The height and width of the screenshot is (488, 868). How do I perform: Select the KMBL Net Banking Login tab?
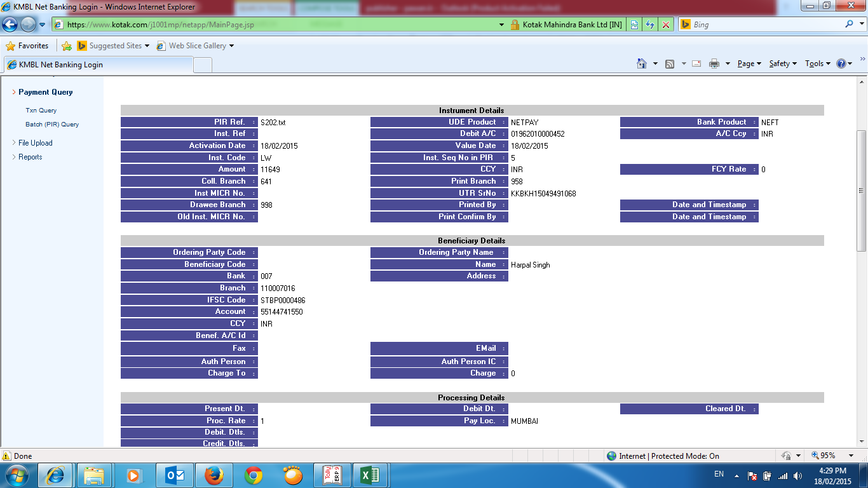point(98,64)
